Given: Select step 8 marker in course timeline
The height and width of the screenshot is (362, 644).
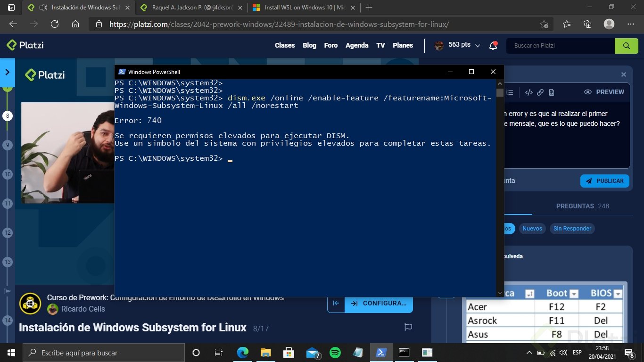Looking at the screenshot, I should pos(8,116).
